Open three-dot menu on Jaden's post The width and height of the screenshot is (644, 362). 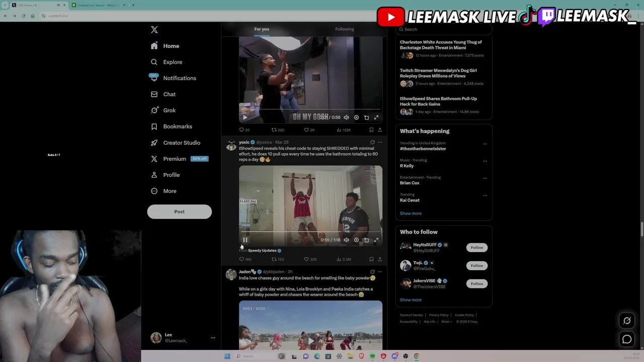click(x=380, y=272)
